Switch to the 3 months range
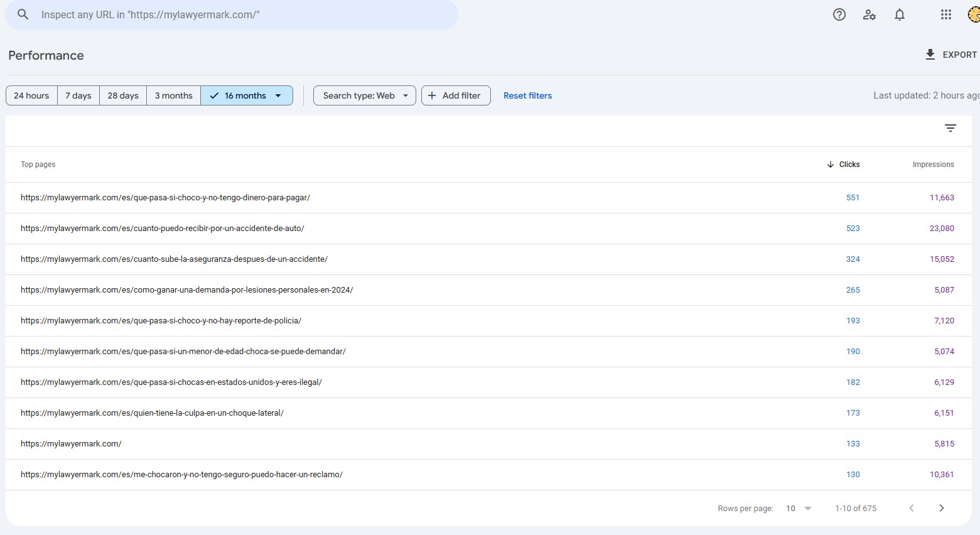 click(173, 95)
